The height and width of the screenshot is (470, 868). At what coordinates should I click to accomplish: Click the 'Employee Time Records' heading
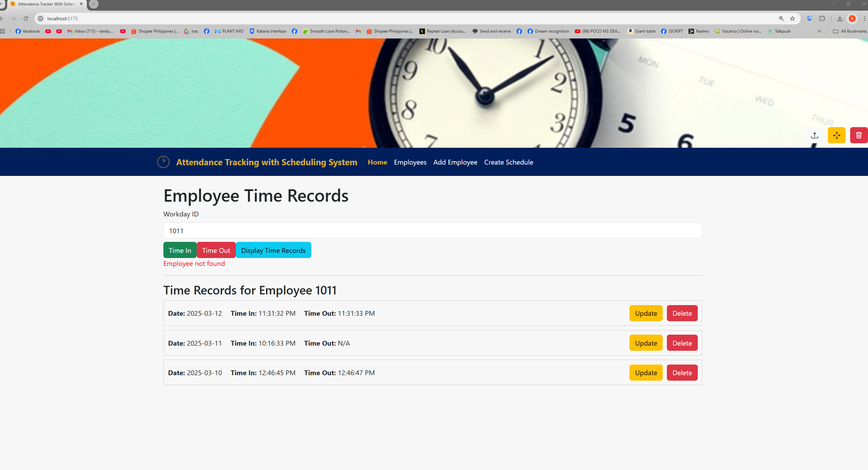tap(256, 195)
